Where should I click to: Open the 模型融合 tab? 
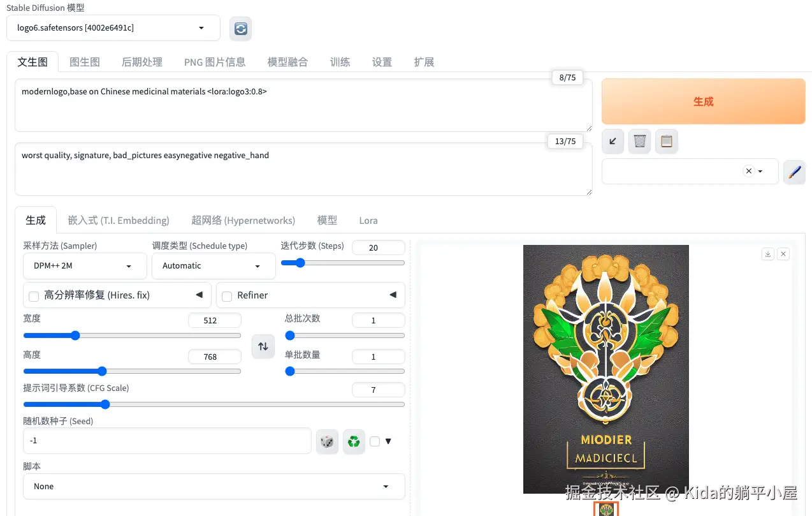[x=287, y=62]
